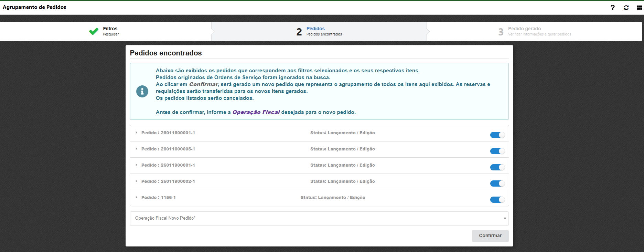This screenshot has width=644, height=252.
Task: Disable the Pedido 26011600005-1 toggle
Action: (x=497, y=151)
